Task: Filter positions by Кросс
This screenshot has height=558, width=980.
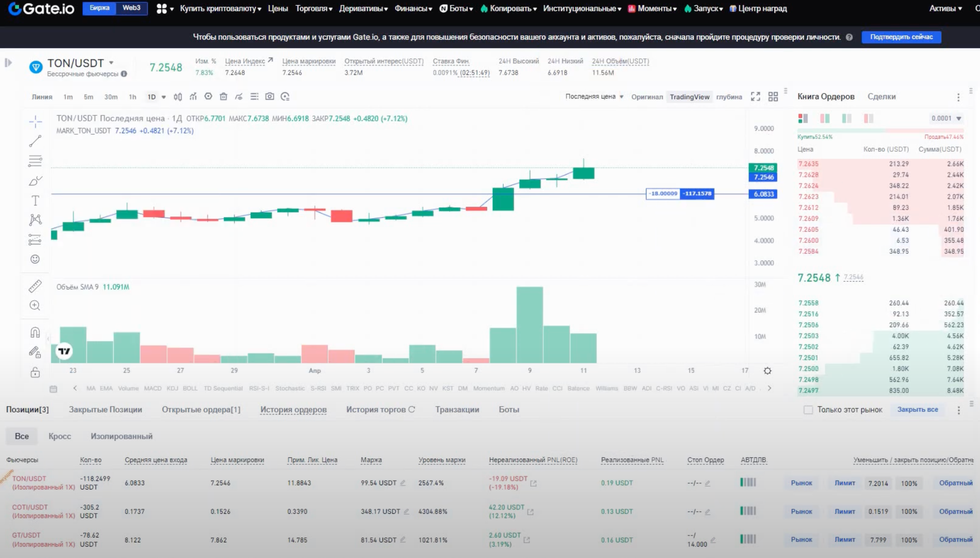Action: coord(60,436)
